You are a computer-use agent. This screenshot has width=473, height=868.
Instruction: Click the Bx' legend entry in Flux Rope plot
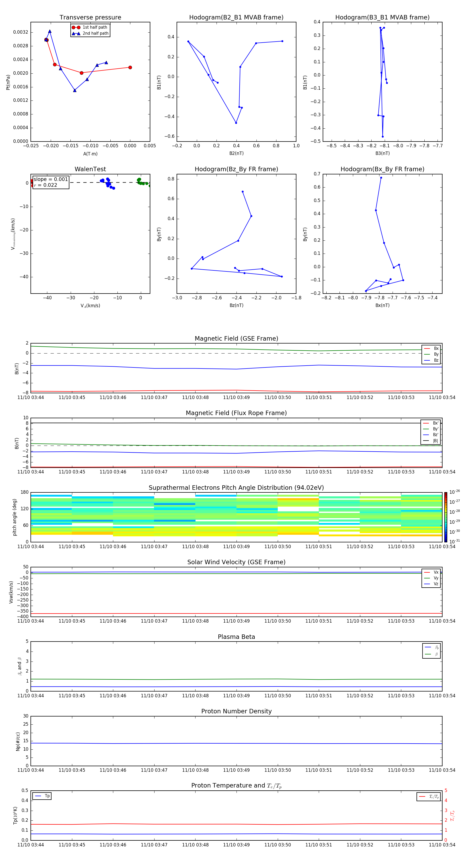(431, 423)
